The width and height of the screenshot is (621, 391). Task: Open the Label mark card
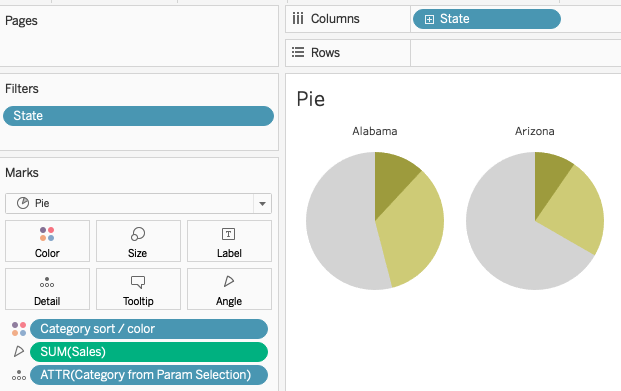(229, 241)
